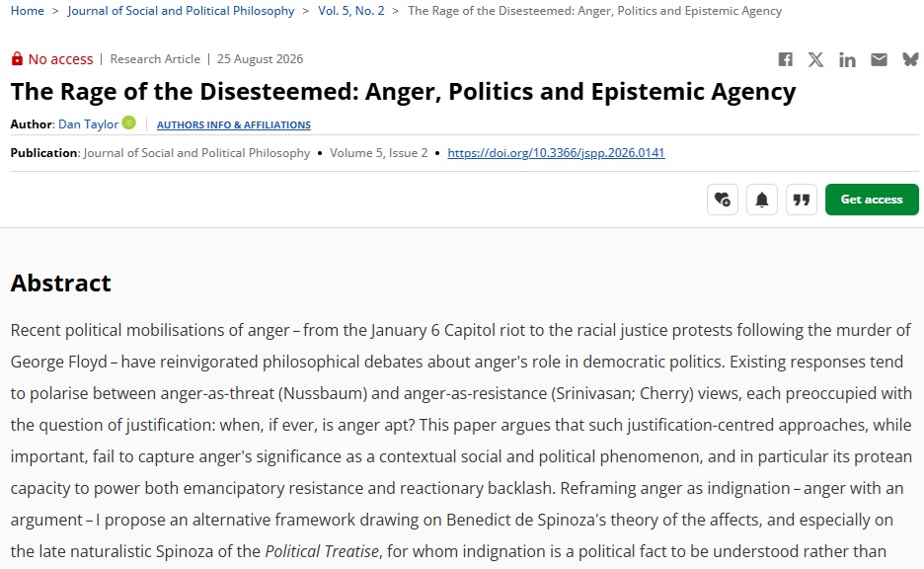Open author Dan Taylor's profile
The width and height of the screenshot is (924, 569).
click(89, 123)
